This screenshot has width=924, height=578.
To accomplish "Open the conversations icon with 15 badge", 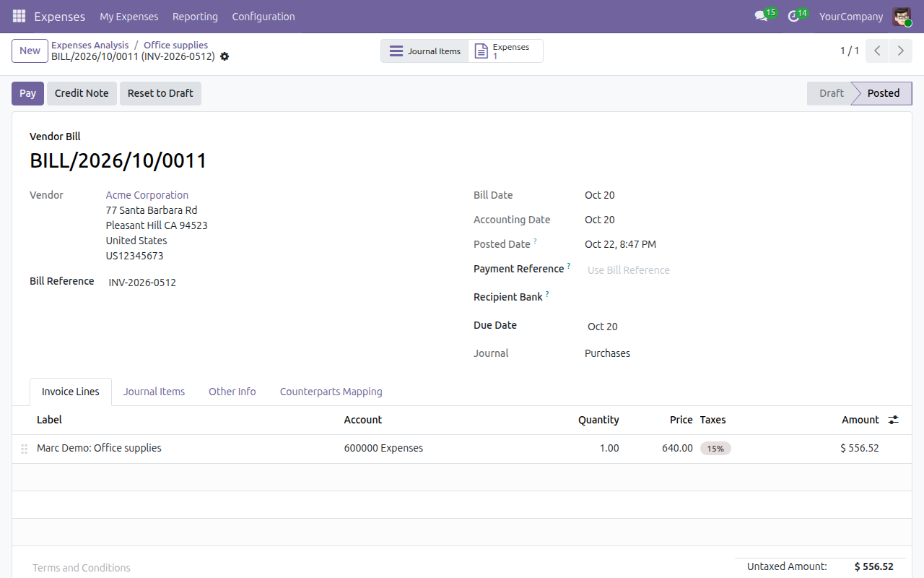I will click(x=761, y=16).
